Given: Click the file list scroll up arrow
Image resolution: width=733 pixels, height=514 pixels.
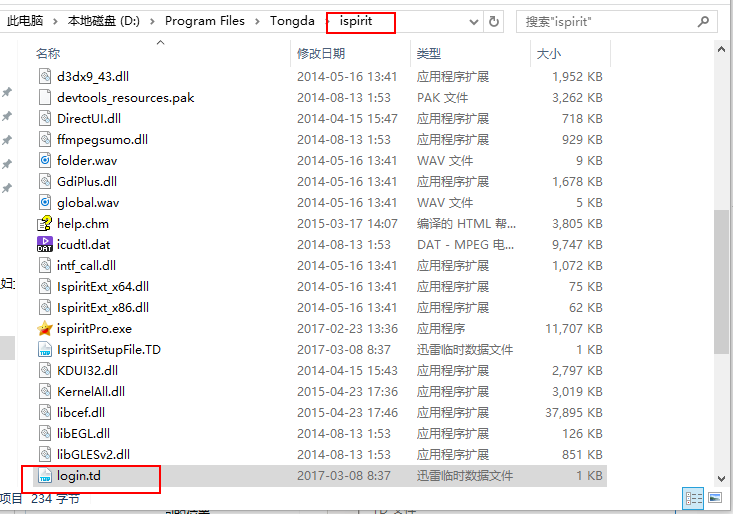Looking at the screenshot, I should (x=721, y=50).
